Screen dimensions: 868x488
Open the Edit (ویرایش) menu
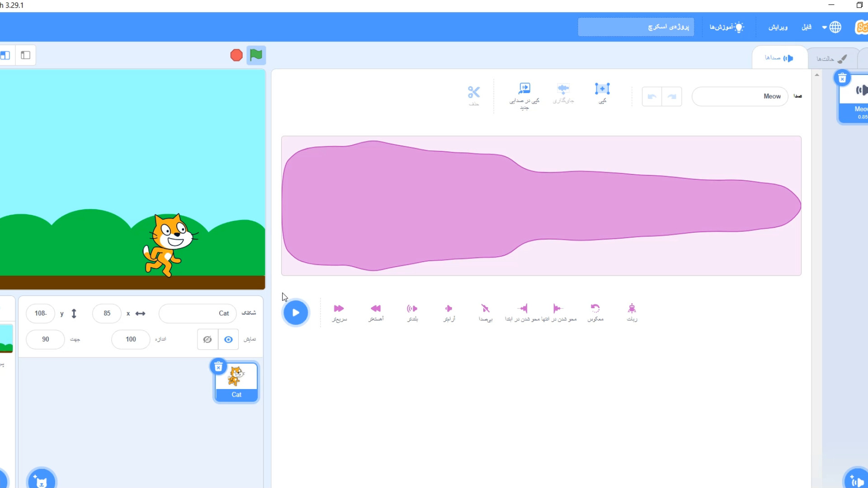pos(778,27)
